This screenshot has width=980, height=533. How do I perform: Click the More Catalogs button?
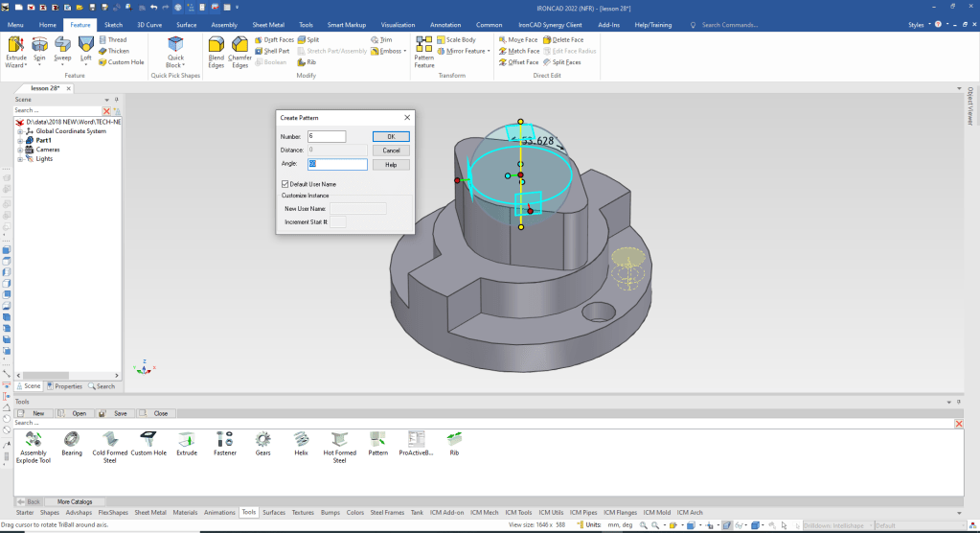coord(76,501)
